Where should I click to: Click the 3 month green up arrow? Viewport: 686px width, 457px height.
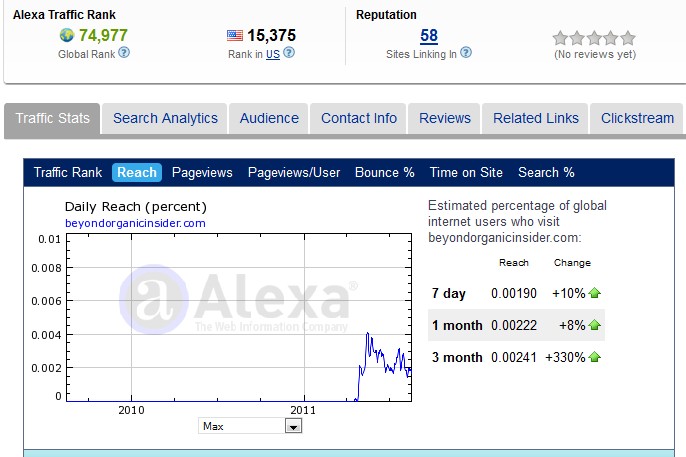tap(595, 357)
